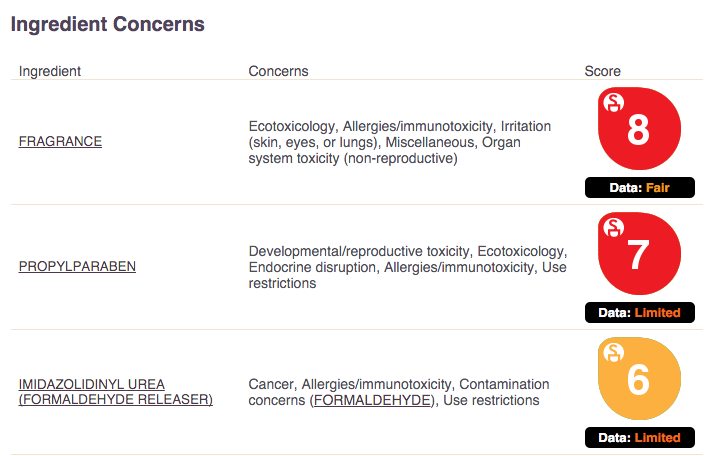Click Propylparaben's concerns description text
Screen dimensions: 711x456
pos(408,267)
